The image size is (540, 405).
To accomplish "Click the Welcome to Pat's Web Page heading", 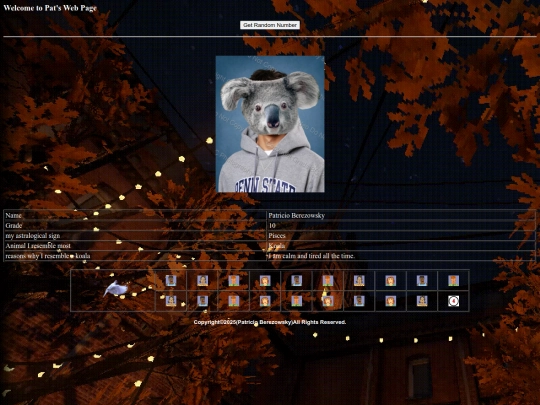I will coord(50,8).
